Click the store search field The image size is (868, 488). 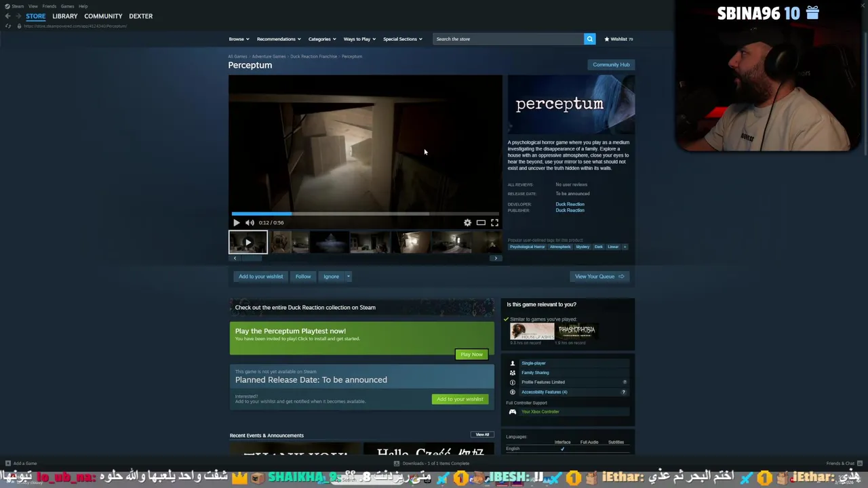click(x=508, y=39)
